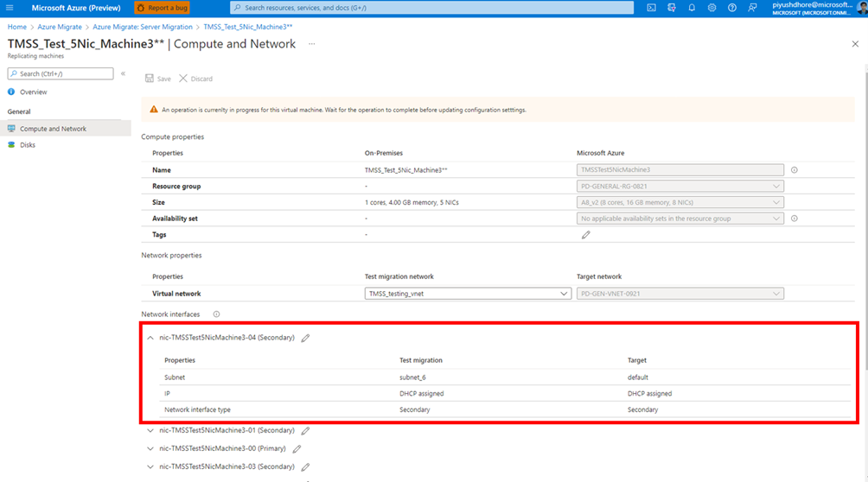Open the Availability set dropdown

click(680, 219)
